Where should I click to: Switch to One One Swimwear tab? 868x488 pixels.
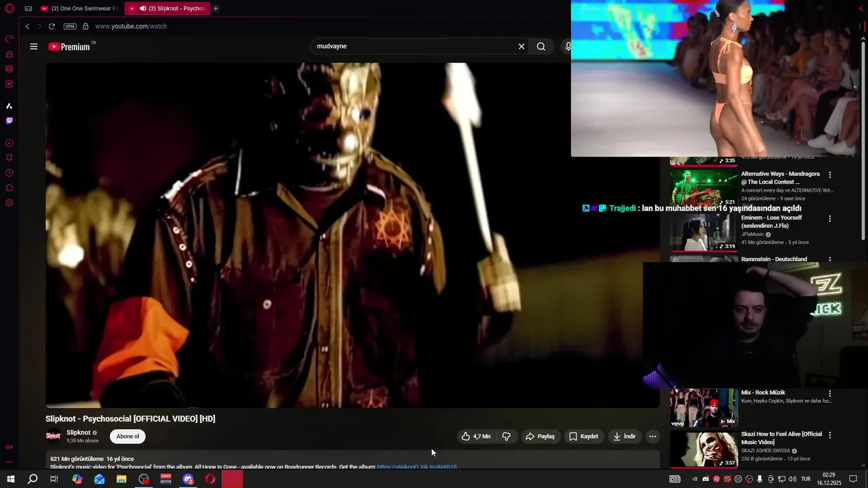pyautogui.click(x=78, y=9)
